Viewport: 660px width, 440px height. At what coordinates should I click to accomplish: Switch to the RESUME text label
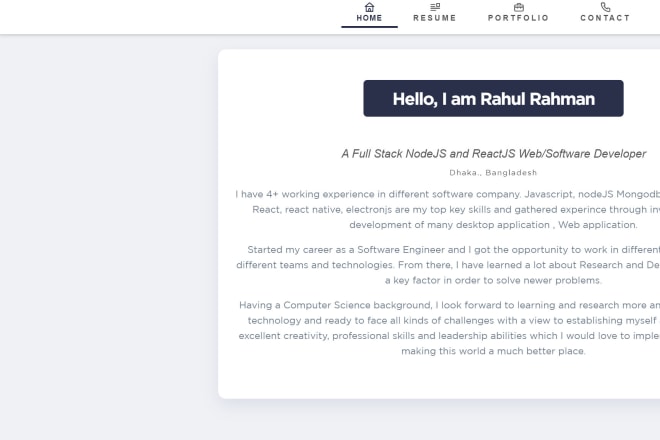point(434,18)
